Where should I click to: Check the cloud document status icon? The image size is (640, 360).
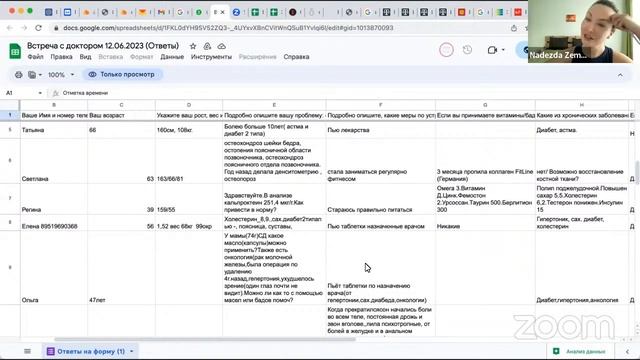tap(221, 46)
